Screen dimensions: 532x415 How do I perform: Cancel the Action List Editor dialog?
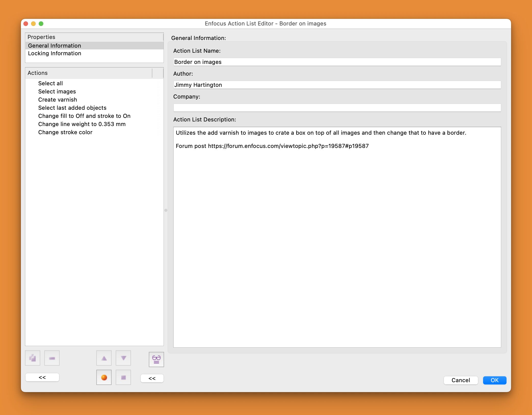click(460, 380)
